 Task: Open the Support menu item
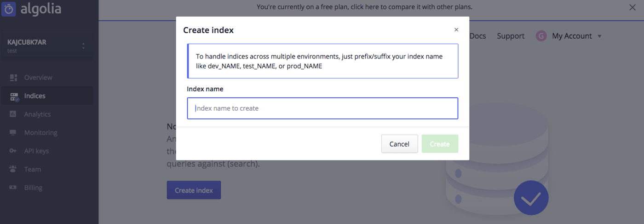(511, 36)
